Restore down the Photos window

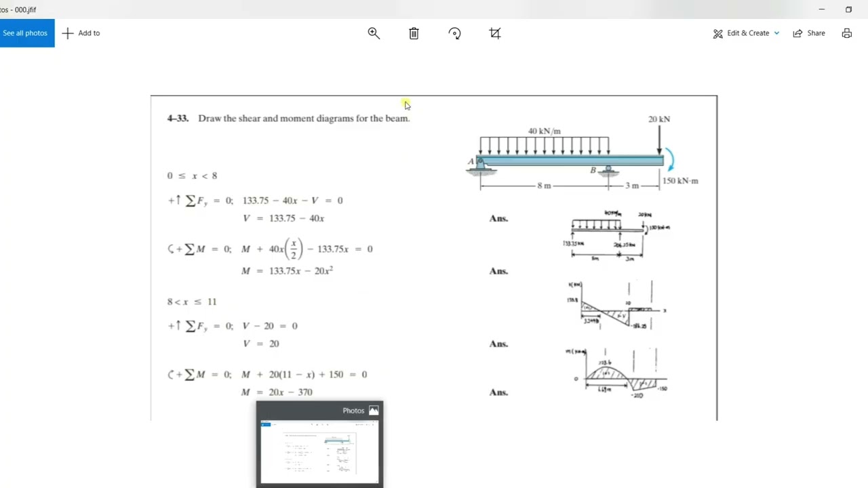click(848, 9)
